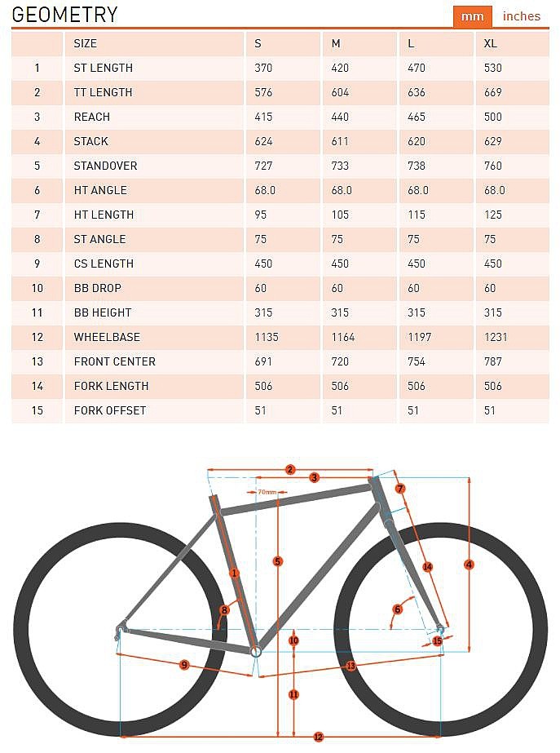
Task: Click marker 2 above the top tube
Action: click(x=289, y=469)
